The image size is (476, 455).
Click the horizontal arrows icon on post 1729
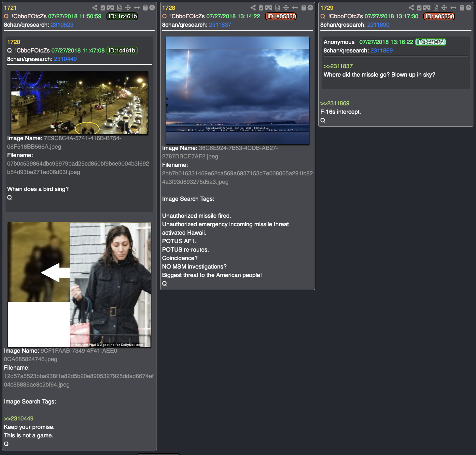[x=454, y=7]
